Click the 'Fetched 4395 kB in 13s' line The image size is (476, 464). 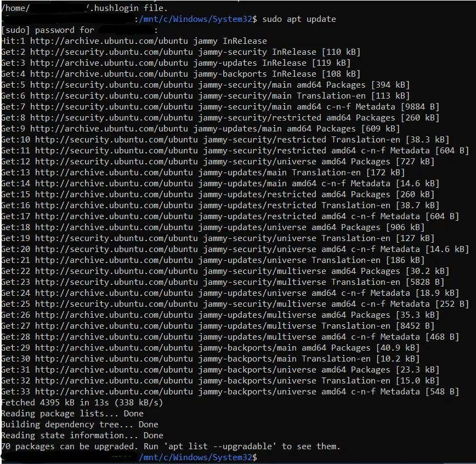pos(82,403)
